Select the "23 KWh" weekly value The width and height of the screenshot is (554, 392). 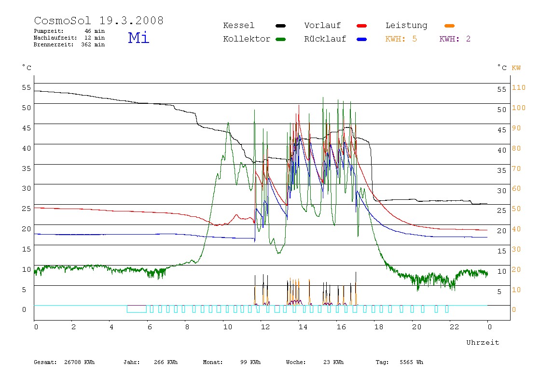(333, 362)
